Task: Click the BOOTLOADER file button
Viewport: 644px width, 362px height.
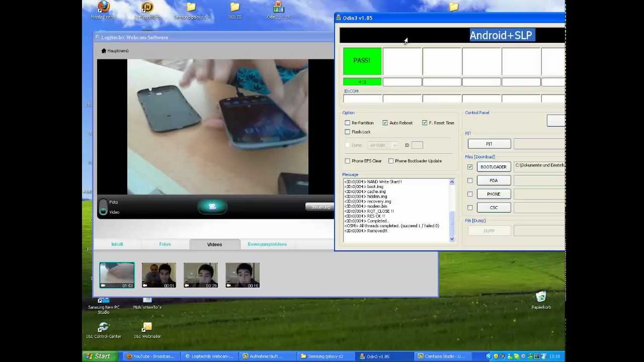Action: tap(494, 167)
